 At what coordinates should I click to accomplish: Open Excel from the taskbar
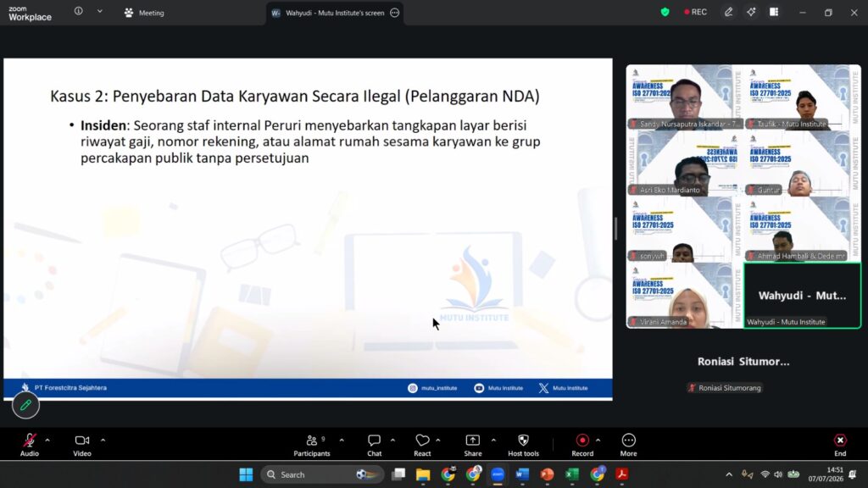point(572,474)
